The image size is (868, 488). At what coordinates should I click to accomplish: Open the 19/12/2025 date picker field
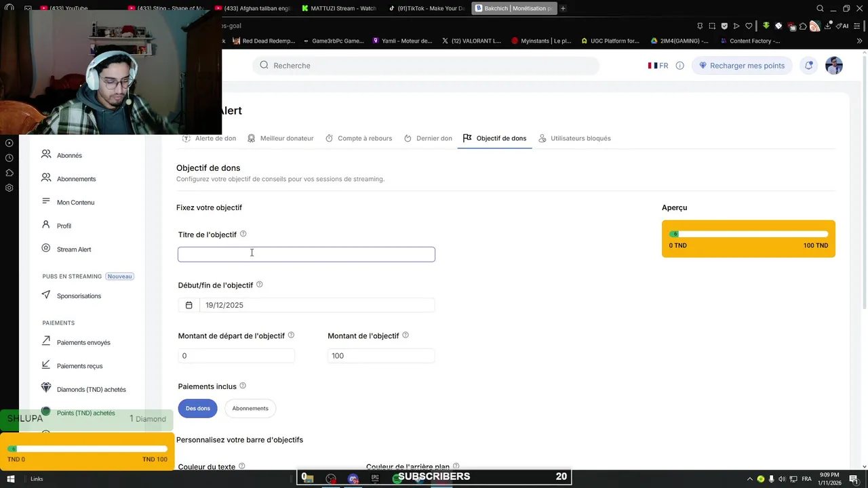coord(307,305)
